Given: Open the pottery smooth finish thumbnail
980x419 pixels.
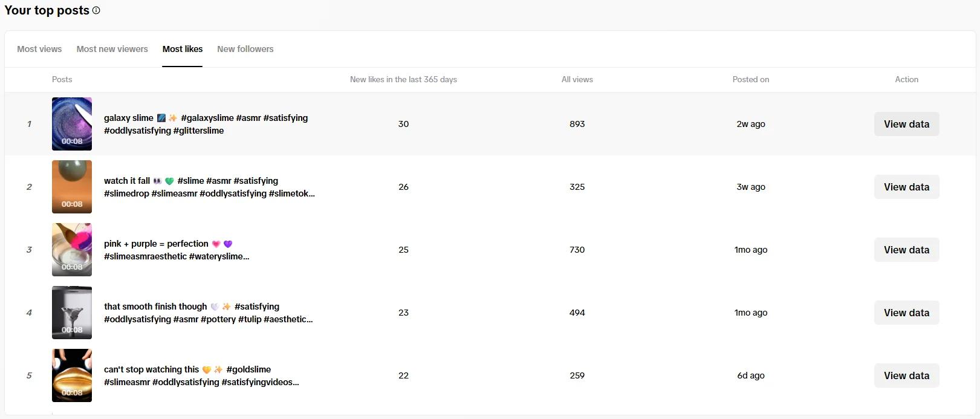Looking at the screenshot, I should click(x=72, y=313).
